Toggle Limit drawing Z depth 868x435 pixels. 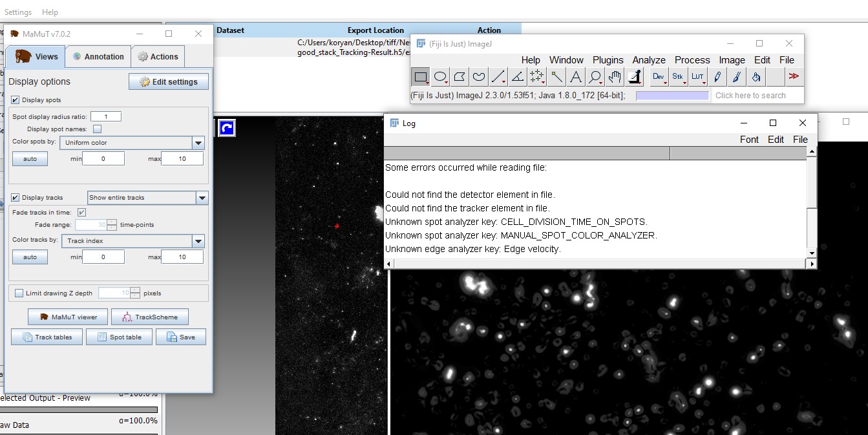coord(19,293)
